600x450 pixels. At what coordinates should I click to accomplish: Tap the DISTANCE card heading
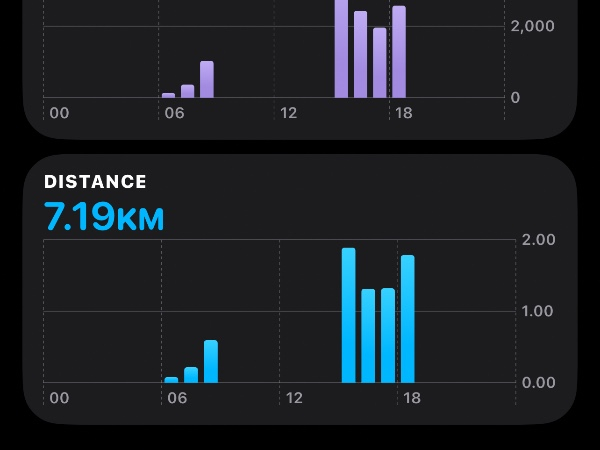[95, 182]
